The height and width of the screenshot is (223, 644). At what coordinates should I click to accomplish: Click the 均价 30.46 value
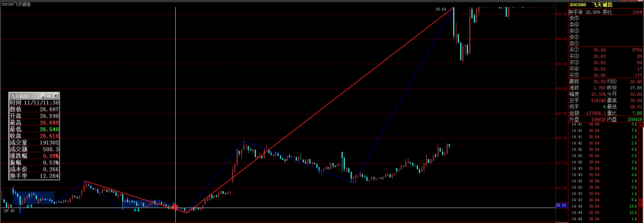tap(636, 82)
